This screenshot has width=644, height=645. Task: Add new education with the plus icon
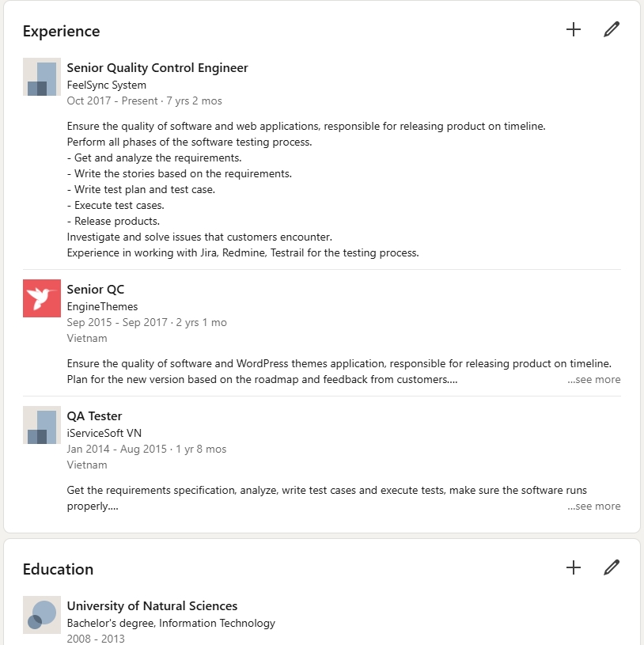tap(574, 567)
